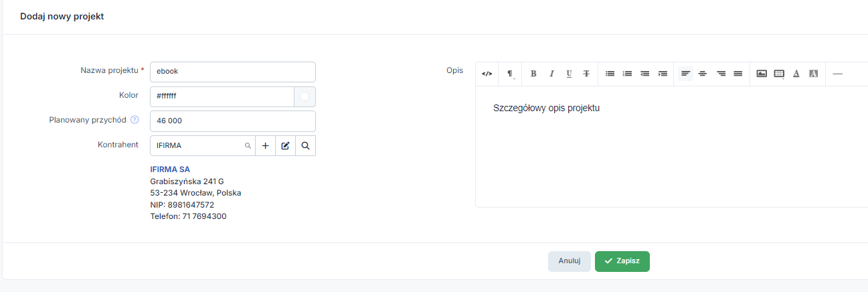The image size is (868, 292).
Task: Apply italic formatting in Opis editor
Action: 551,74
